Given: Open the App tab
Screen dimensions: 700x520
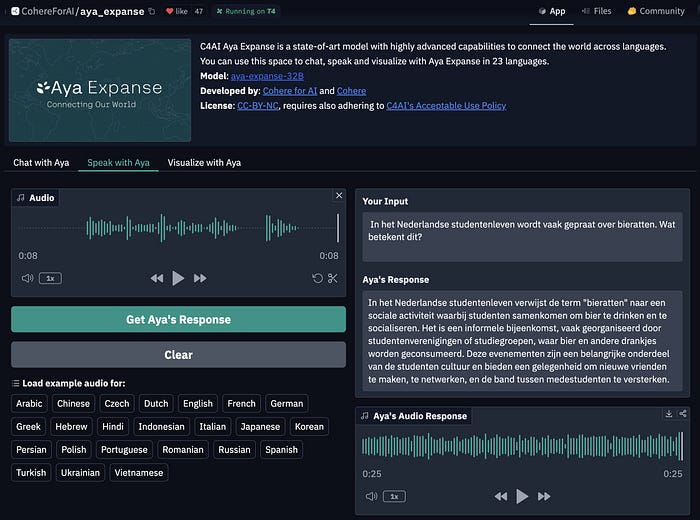Looking at the screenshot, I should (552, 11).
